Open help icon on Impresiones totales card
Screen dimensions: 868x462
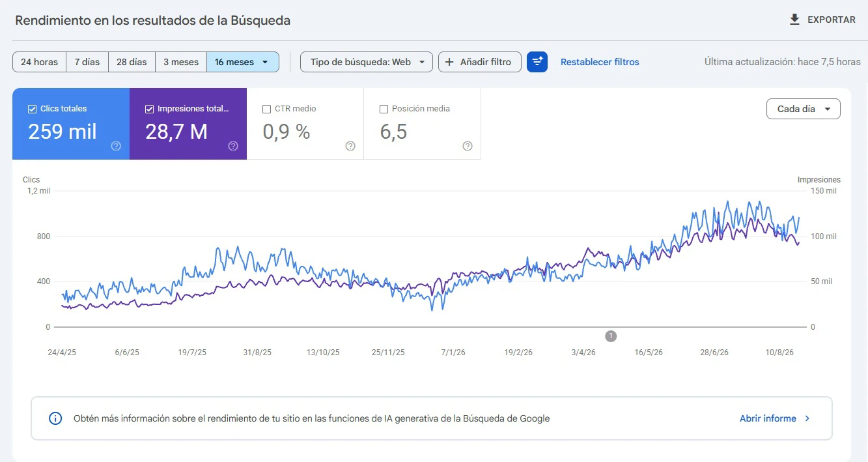pyautogui.click(x=233, y=146)
